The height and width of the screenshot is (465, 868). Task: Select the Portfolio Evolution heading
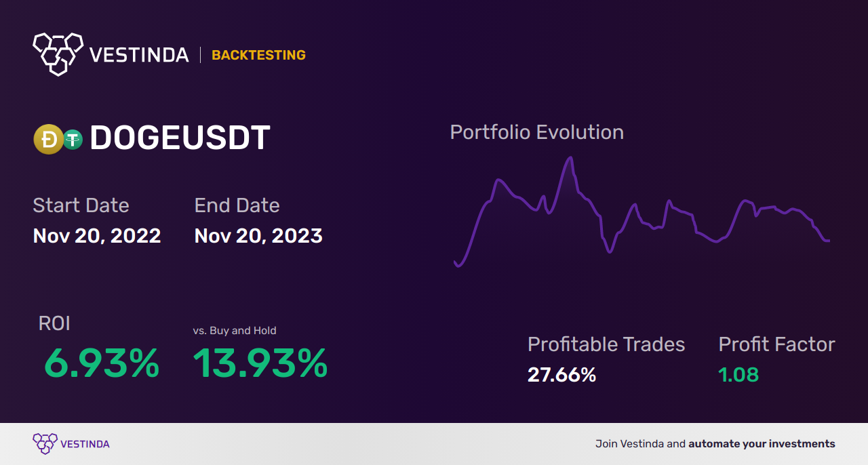point(536,132)
